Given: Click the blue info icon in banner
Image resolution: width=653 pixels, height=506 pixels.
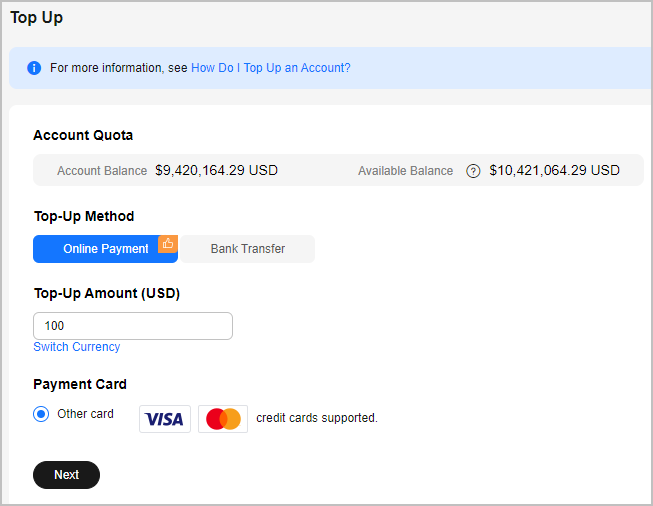Looking at the screenshot, I should tap(34, 68).
